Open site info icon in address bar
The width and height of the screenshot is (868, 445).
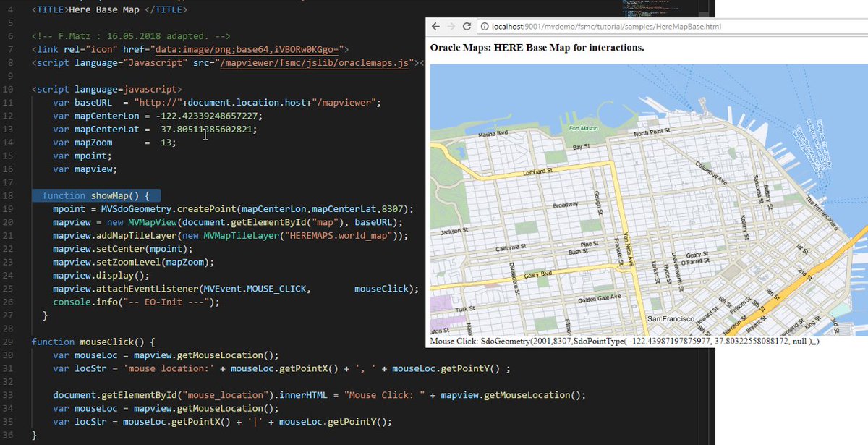[484, 27]
